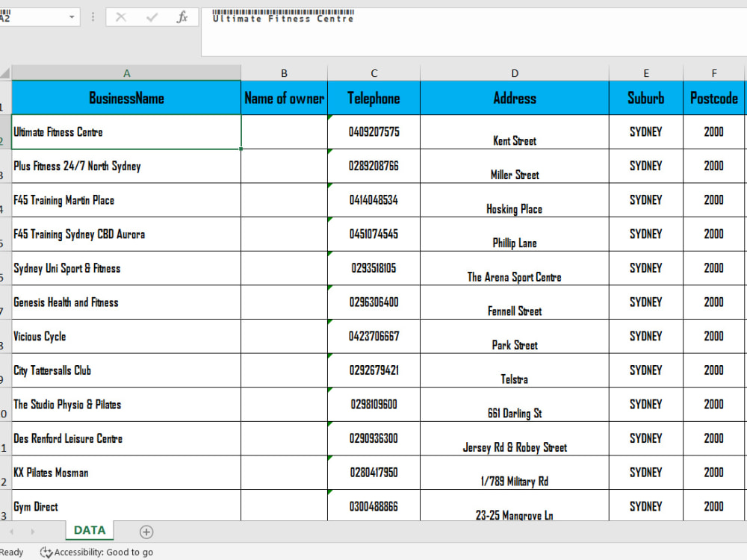Select address cell Park Street
The image size is (747, 560).
[x=515, y=336]
